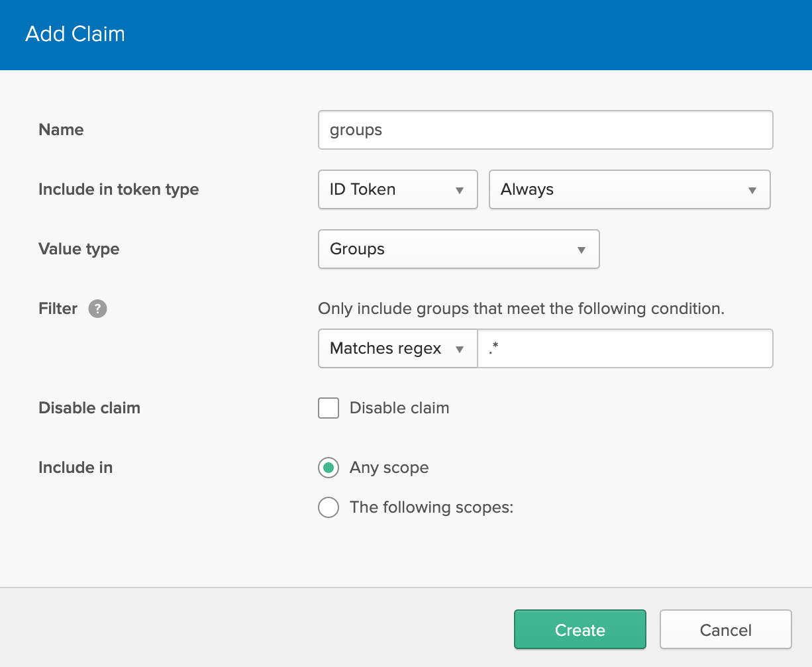812x667 pixels.
Task: Click the Matches regex dropdown chevron
Action: [x=460, y=348]
